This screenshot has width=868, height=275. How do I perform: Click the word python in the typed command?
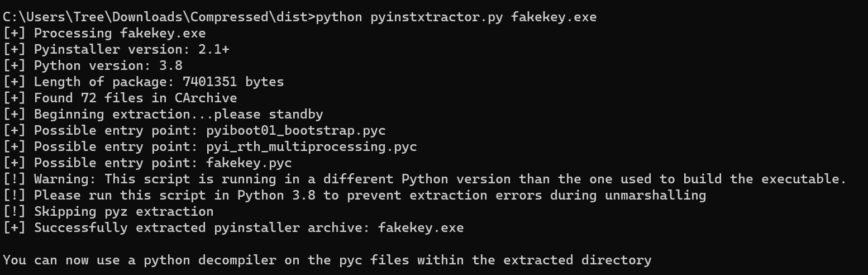click(x=339, y=17)
